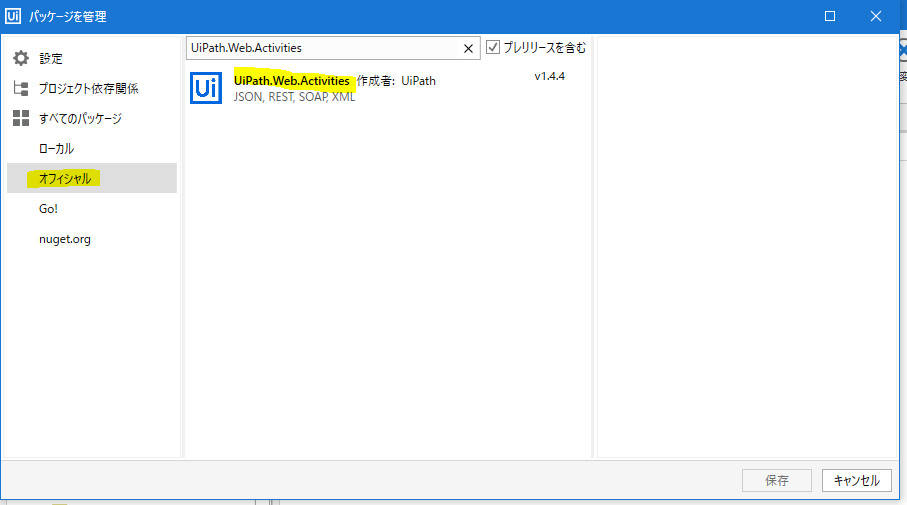Toggle the プレリリースを含む checkbox
This screenshot has width=907, height=505.
click(x=493, y=47)
